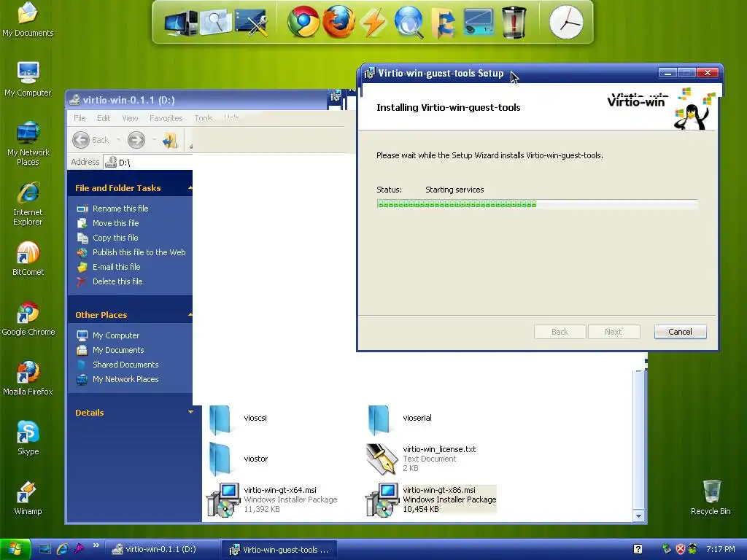Image resolution: width=747 pixels, height=560 pixels.
Task: Click the lightning bolt dock icon
Action: click(373, 23)
